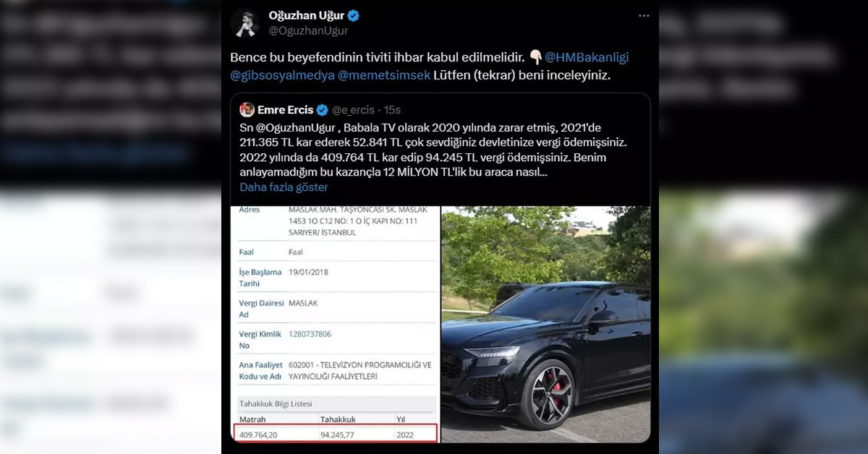Open the tax record document image
This screenshot has width=868, height=454.
[335, 324]
